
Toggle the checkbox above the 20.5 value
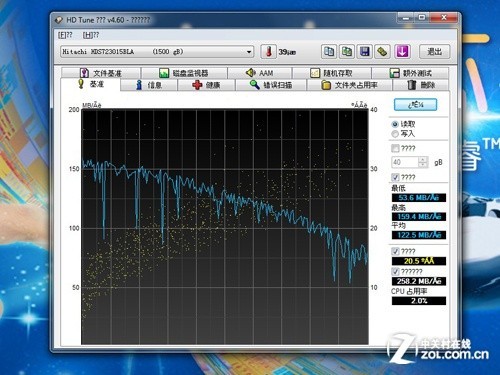pyautogui.click(x=395, y=251)
